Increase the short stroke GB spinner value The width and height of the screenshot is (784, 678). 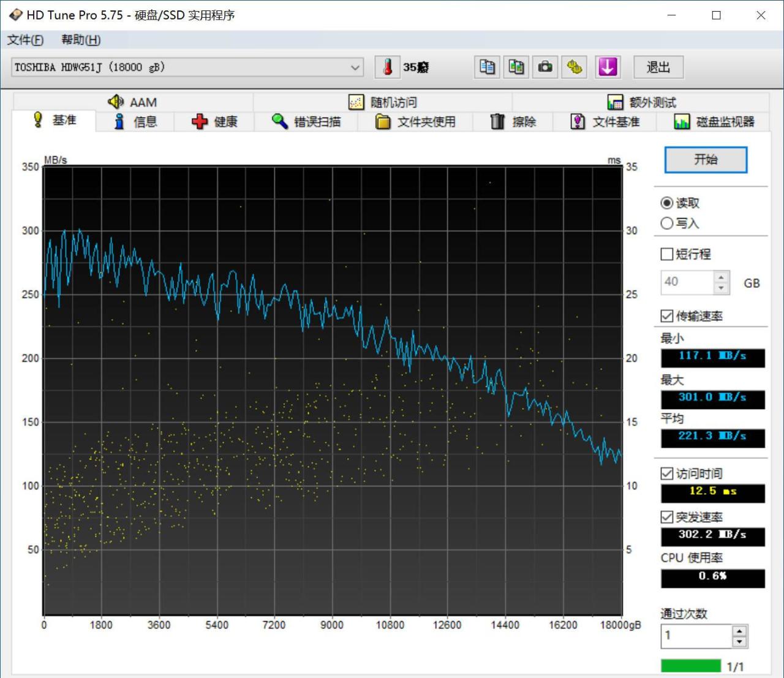(x=721, y=277)
